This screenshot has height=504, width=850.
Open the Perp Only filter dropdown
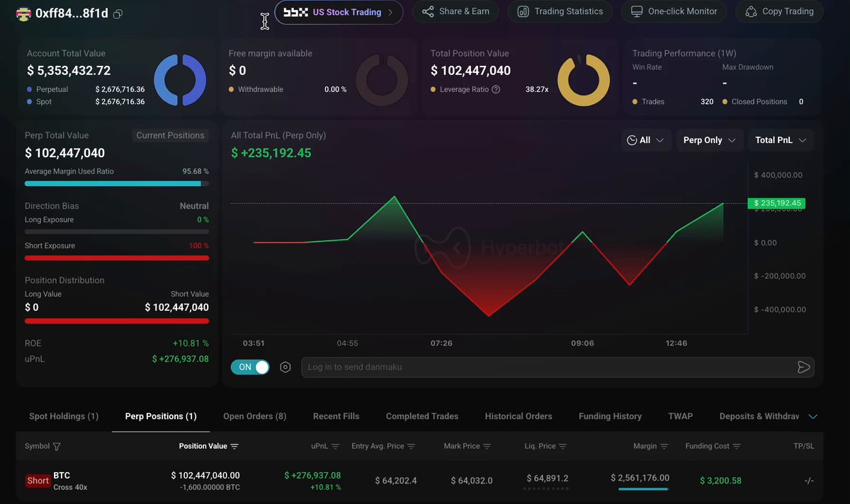[709, 140]
